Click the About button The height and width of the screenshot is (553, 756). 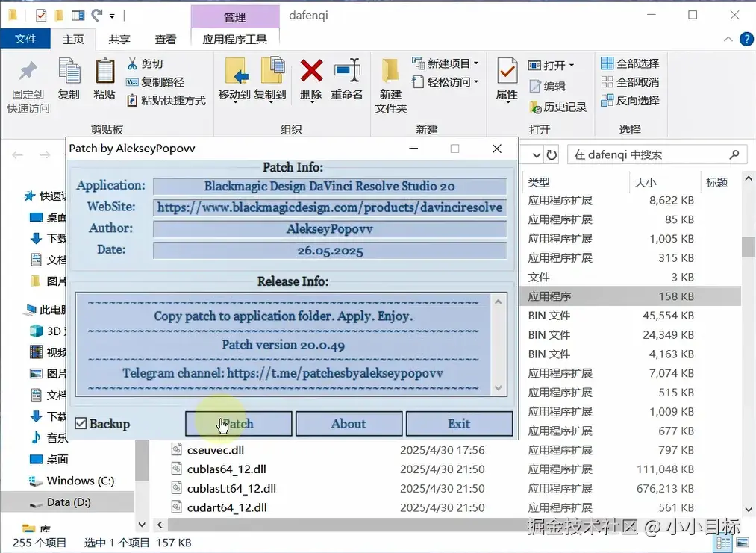(349, 424)
